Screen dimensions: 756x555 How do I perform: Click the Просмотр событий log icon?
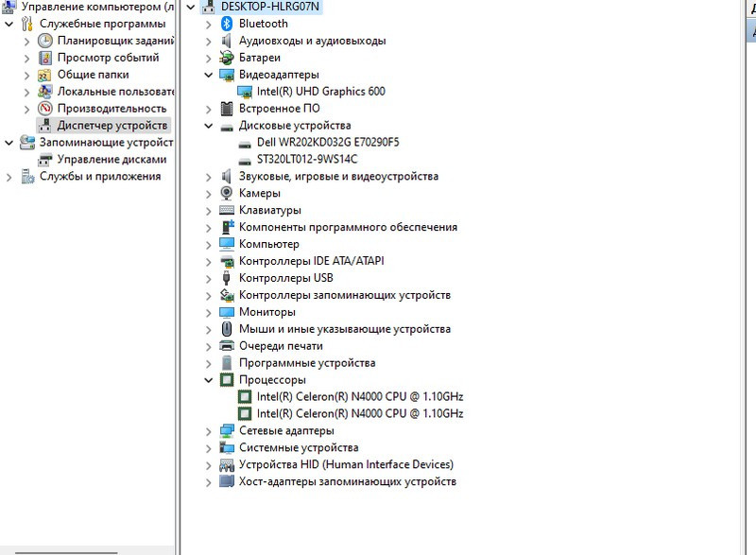pyautogui.click(x=44, y=58)
